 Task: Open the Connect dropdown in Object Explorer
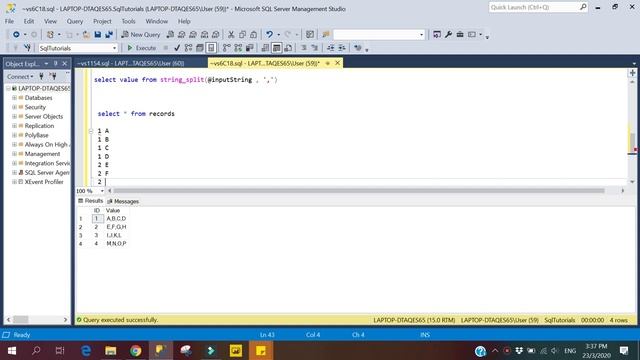point(20,76)
